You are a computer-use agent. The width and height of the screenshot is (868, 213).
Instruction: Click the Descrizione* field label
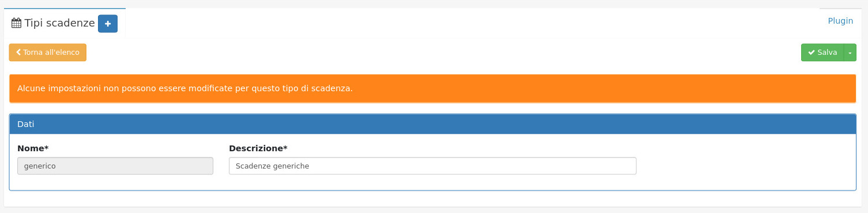(258, 148)
